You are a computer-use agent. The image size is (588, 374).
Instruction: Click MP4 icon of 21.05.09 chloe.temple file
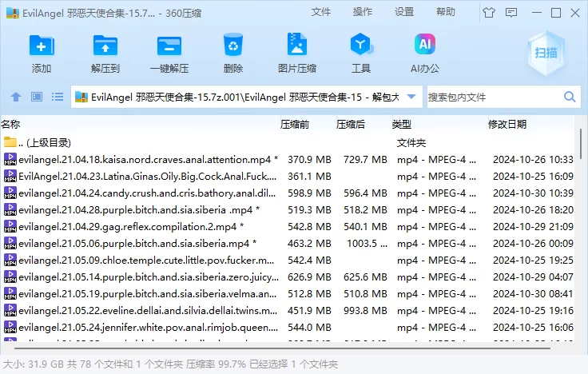10,260
